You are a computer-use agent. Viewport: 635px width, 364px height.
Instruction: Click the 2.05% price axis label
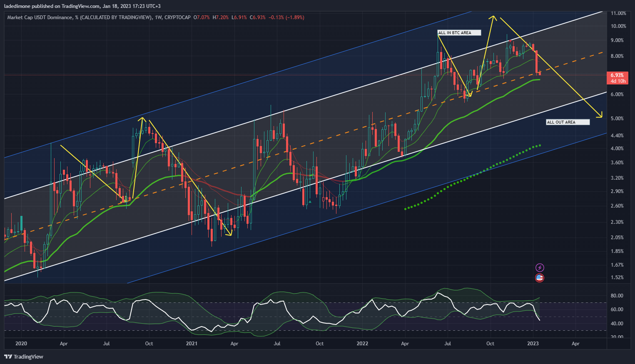coord(617,238)
